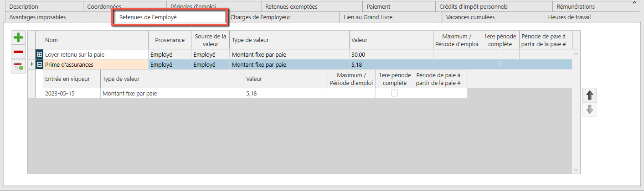Click Employé provenance in Loyer retenu row
The width and height of the screenshot is (644, 191).
click(x=170, y=54)
